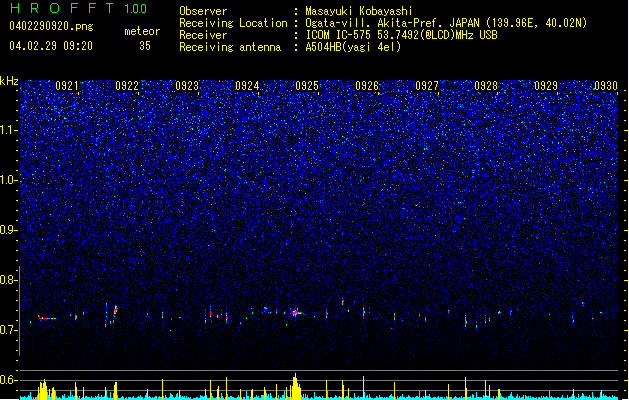Image resolution: width=629 pixels, height=400 pixels.
Task: Click the 0.8 frequency axis label
Action: coord(8,280)
